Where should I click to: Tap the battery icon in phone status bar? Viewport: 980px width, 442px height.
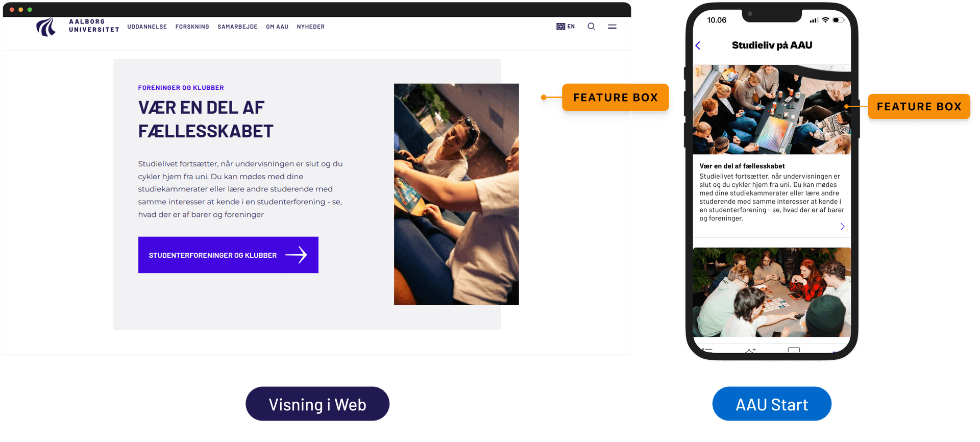click(838, 20)
